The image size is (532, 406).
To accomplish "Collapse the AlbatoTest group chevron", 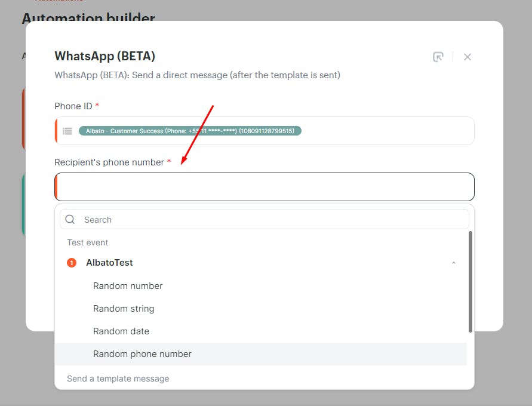I will coord(454,263).
